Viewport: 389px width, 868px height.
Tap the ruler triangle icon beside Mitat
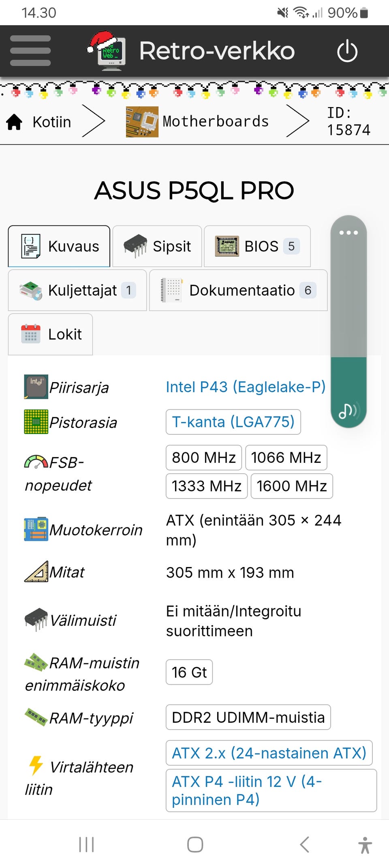point(36,572)
